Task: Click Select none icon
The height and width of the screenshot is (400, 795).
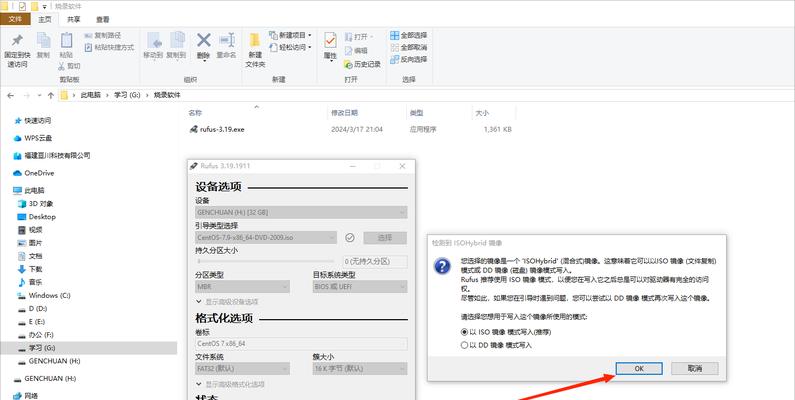Action: [x=394, y=47]
